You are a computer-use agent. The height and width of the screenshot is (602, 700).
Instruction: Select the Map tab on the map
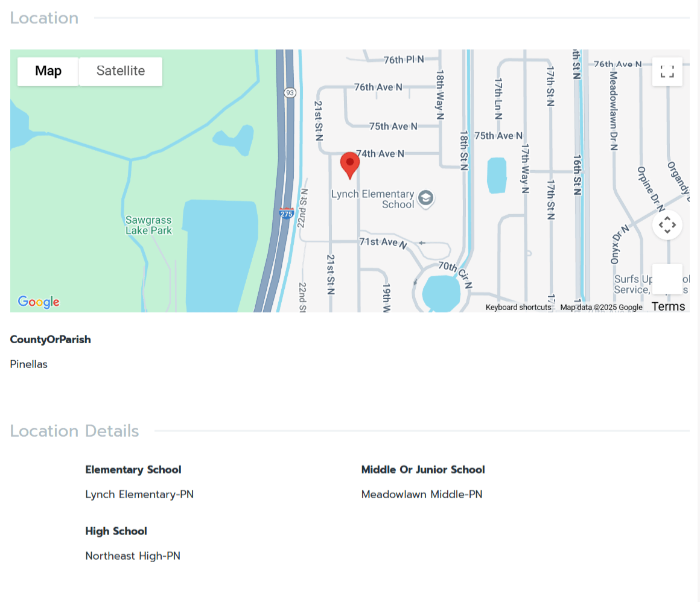coord(48,71)
